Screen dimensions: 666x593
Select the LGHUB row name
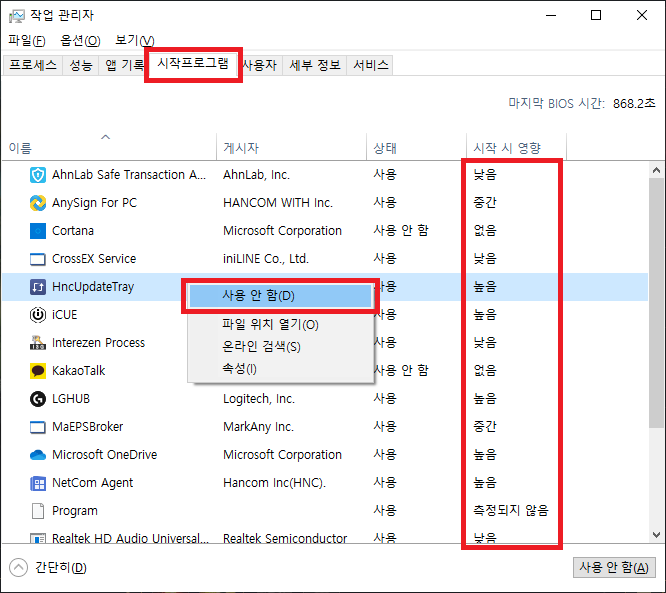[71, 399]
